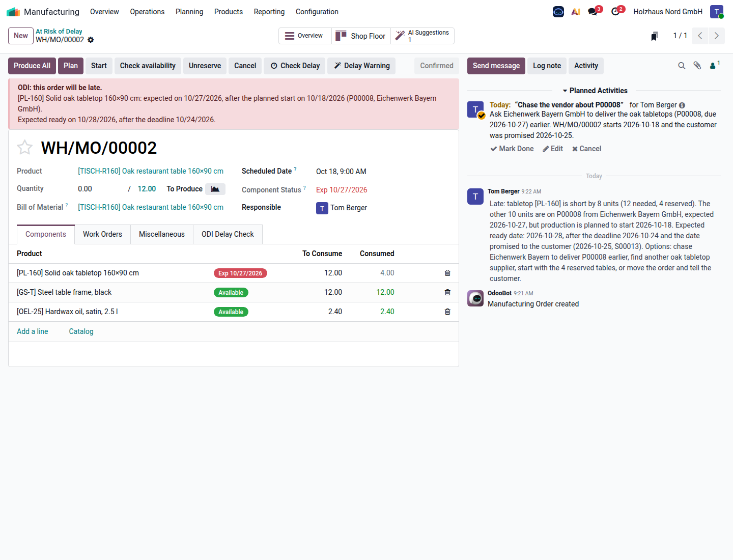Screen dimensions: 733x560
Task: Delete the Solid oak tabletop component line
Action: (447, 273)
